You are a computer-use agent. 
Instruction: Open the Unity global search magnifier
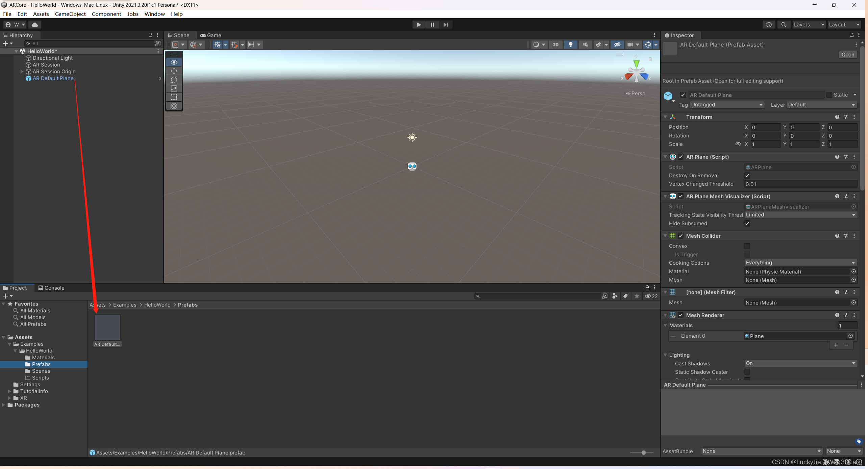(784, 25)
